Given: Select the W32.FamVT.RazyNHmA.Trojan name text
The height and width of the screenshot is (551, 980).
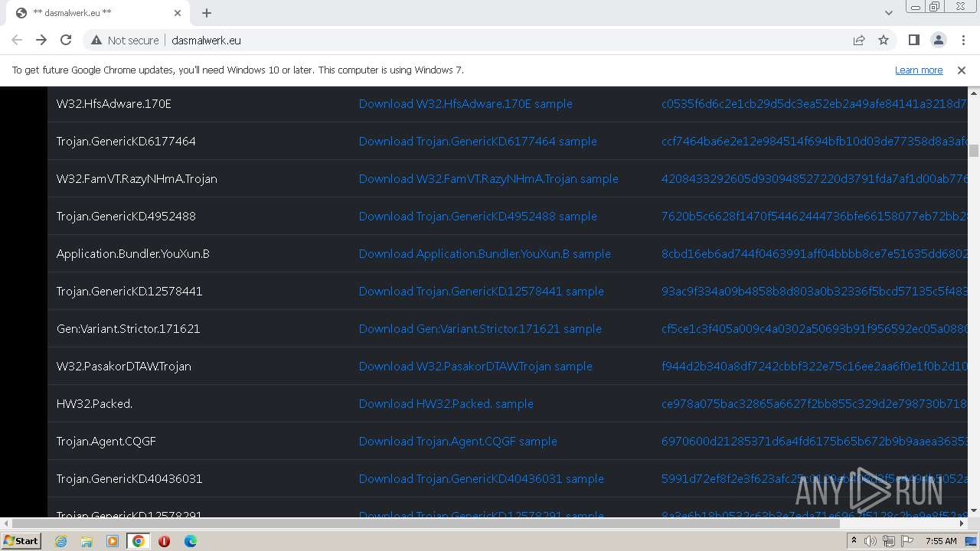Looking at the screenshot, I should pyautogui.click(x=137, y=178).
